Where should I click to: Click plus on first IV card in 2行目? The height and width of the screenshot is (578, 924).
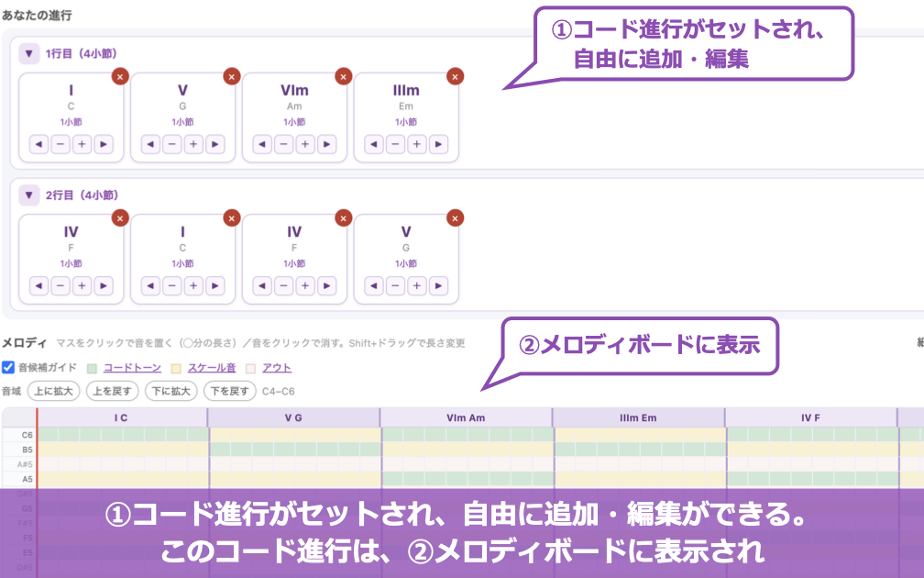(x=82, y=286)
